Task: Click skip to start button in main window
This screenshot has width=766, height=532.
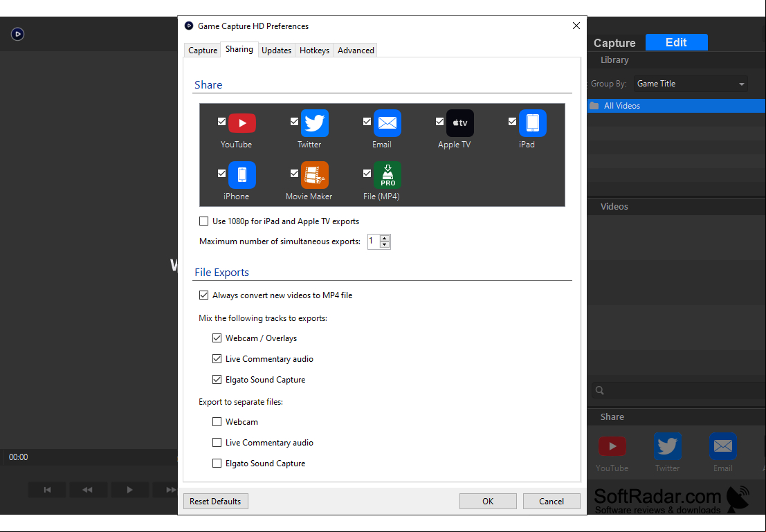Action: [47, 490]
